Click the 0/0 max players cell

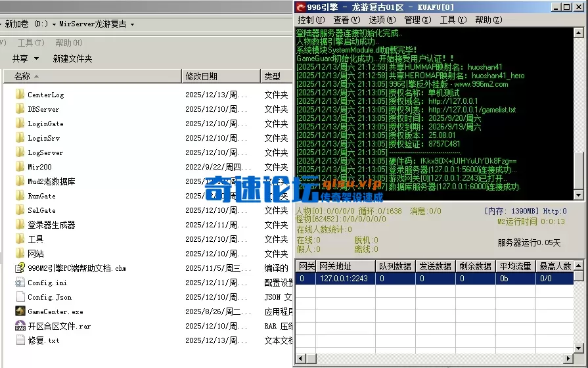pyautogui.click(x=555, y=279)
